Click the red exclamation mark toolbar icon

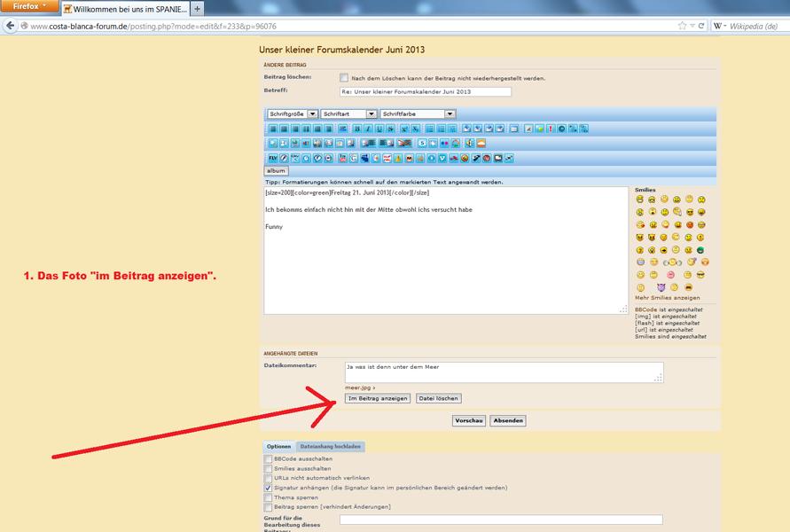(551, 129)
